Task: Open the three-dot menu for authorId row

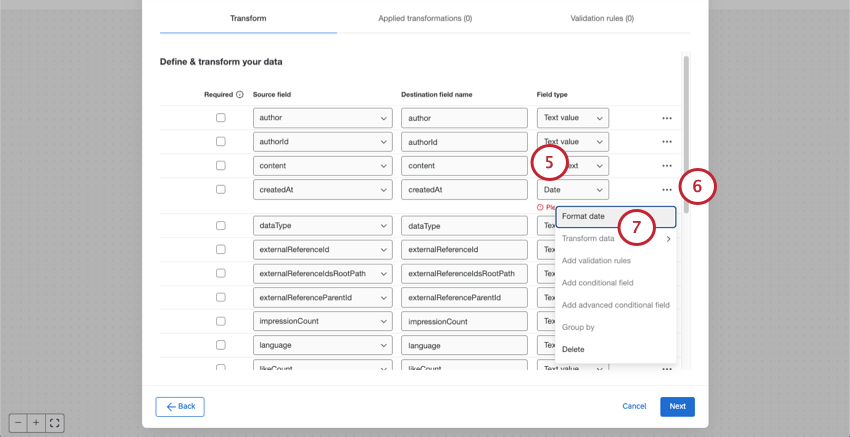Action: point(666,142)
